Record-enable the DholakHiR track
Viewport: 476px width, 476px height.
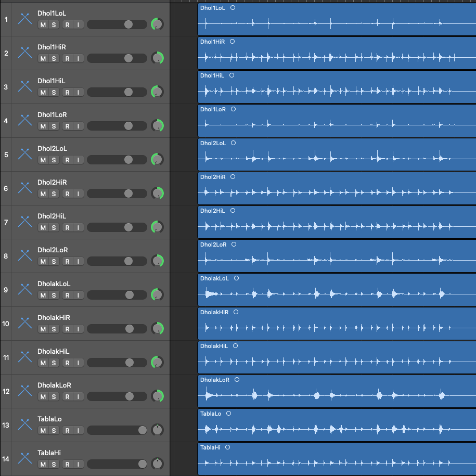tap(67, 329)
